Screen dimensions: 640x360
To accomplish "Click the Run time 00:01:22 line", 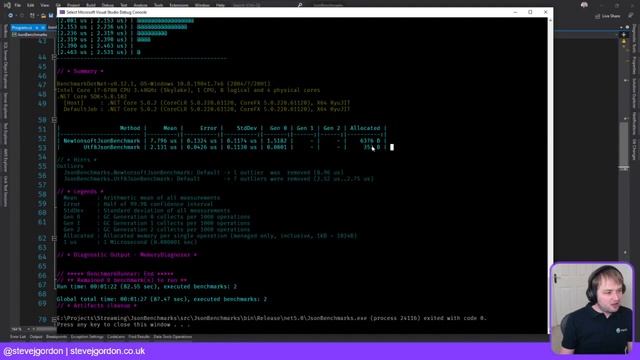I will [147, 287].
